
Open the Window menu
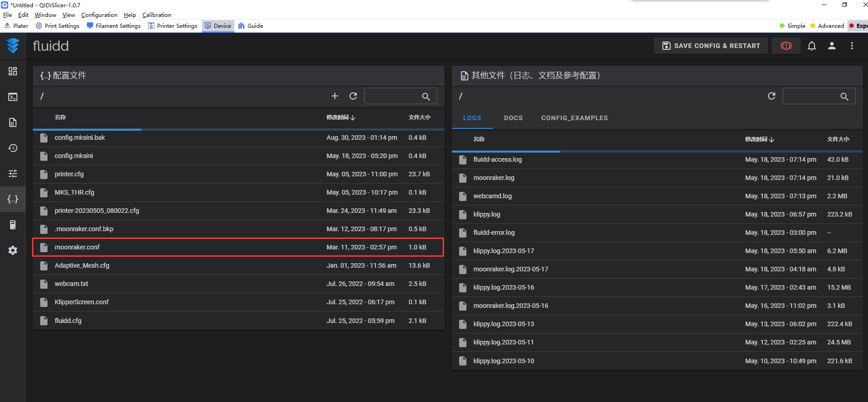[45, 15]
